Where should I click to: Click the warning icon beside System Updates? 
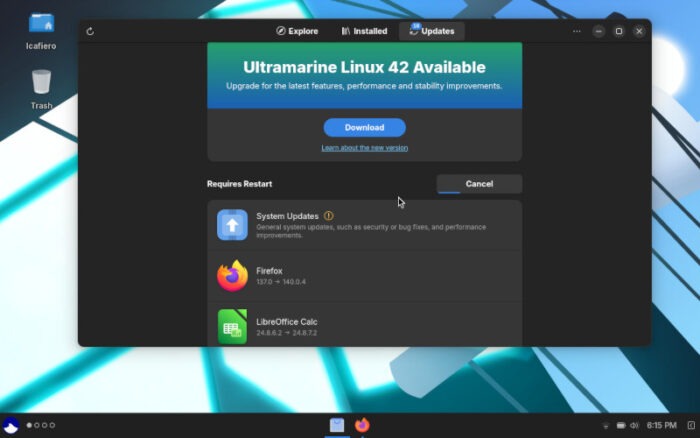point(329,216)
